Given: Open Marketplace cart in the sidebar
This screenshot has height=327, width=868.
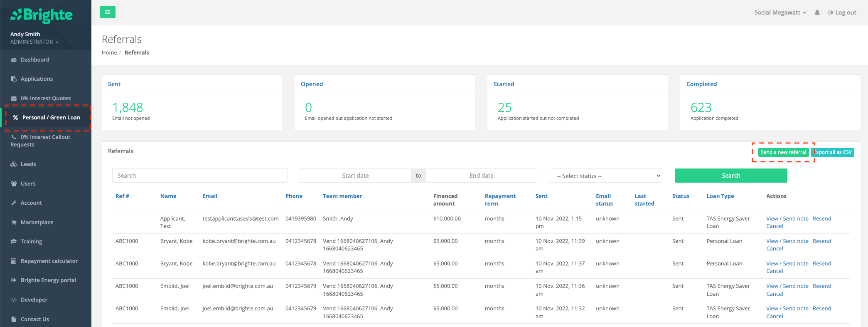Looking at the screenshot, I should click(37, 222).
